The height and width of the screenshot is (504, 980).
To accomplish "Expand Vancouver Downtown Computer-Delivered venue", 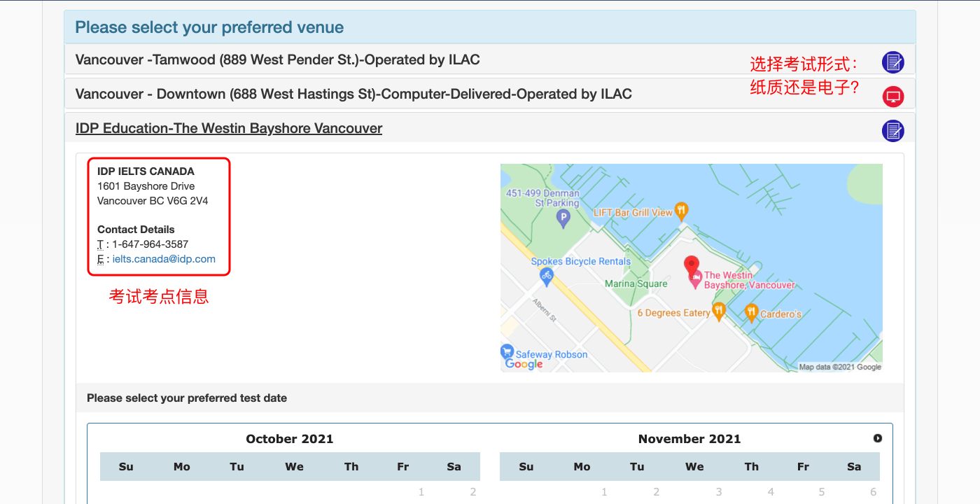I will coord(353,94).
